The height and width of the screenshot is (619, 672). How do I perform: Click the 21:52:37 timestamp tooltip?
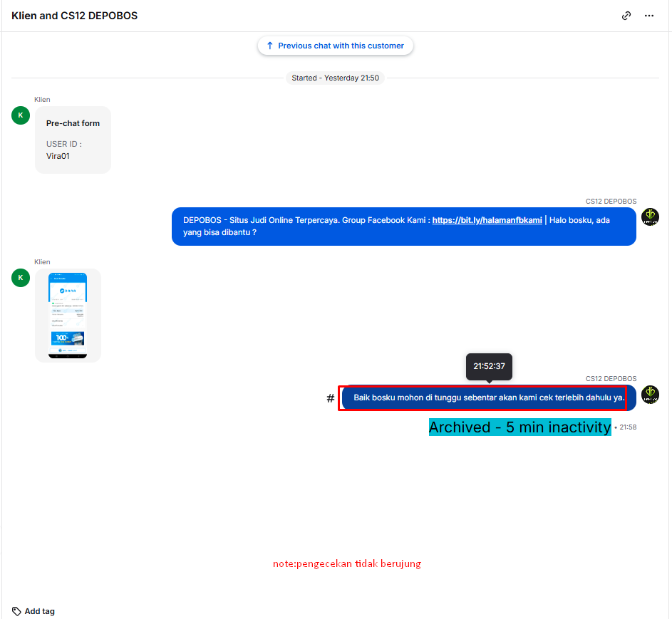click(x=489, y=366)
